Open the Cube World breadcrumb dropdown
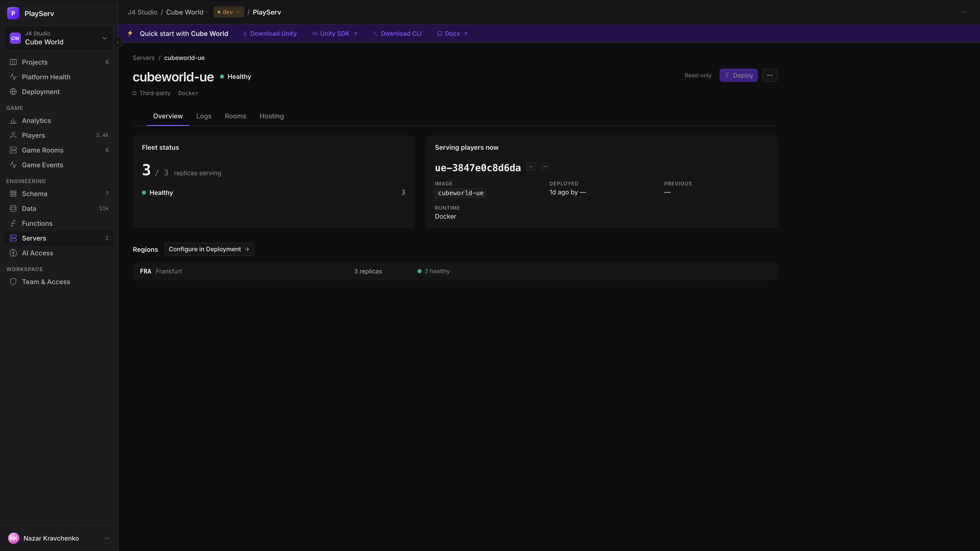 tap(187, 12)
